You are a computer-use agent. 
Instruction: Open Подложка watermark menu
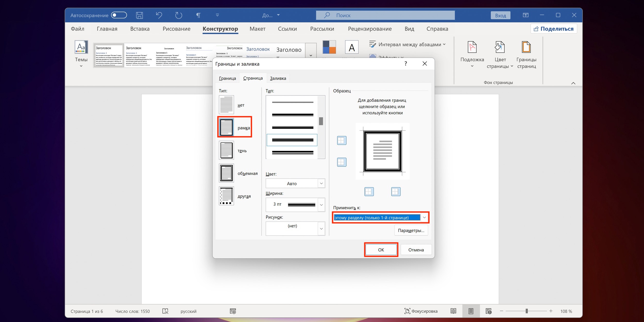pyautogui.click(x=472, y=54)
